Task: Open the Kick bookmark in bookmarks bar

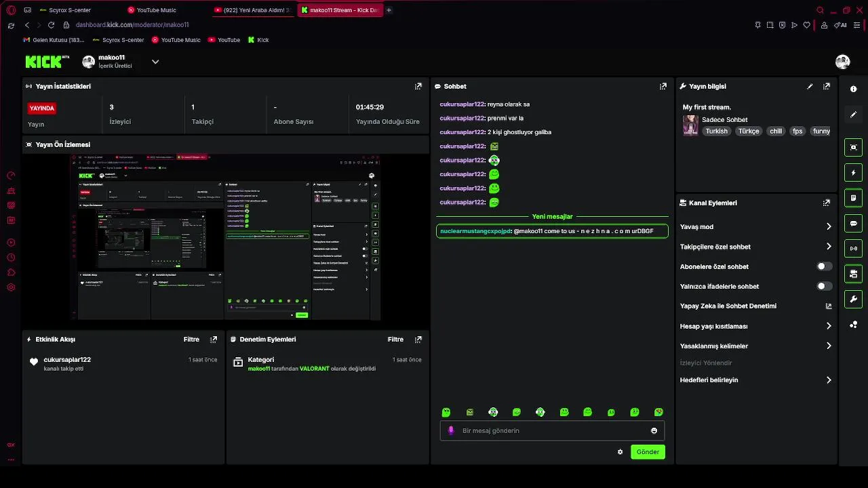Action: click(x=258, y=40)
